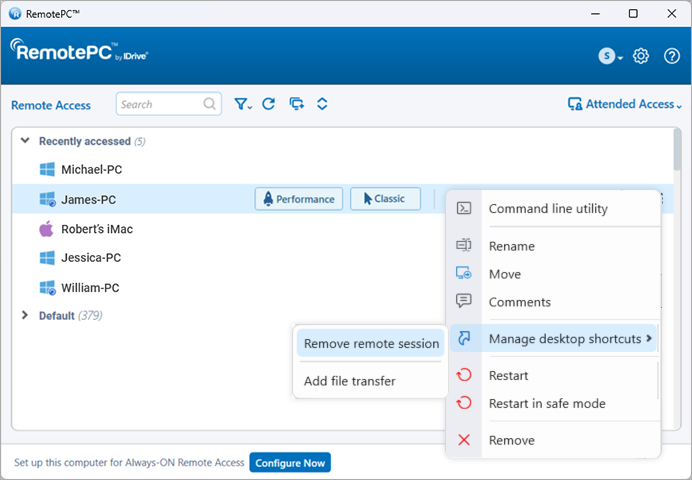
Task: Open the help question mark icon
Action: [x=671, y=56]
